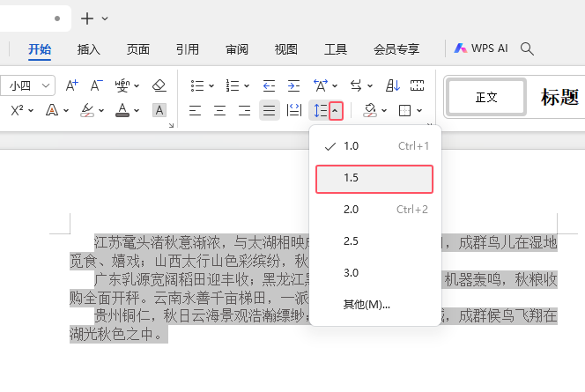585x392 pixels.
Task: Apply font color underlined A
Action: pos(122,110)
